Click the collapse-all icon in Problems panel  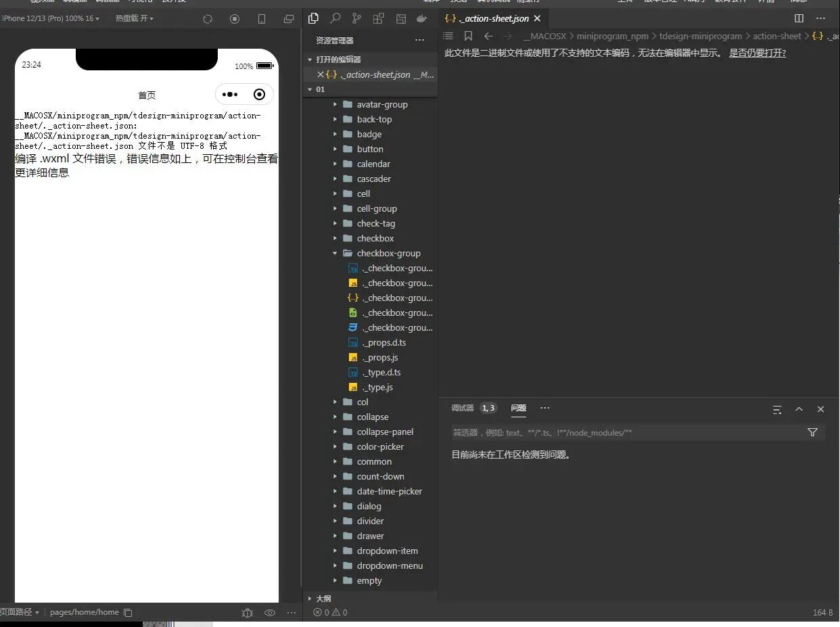pos(777,409)
